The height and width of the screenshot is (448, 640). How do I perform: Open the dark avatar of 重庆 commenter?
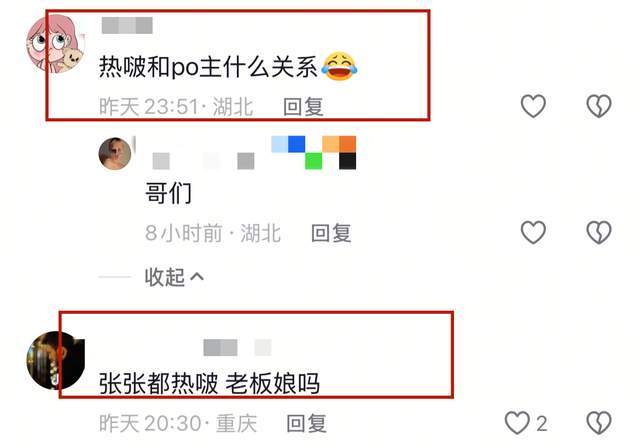pyautogui.click(x=56, y=360)
